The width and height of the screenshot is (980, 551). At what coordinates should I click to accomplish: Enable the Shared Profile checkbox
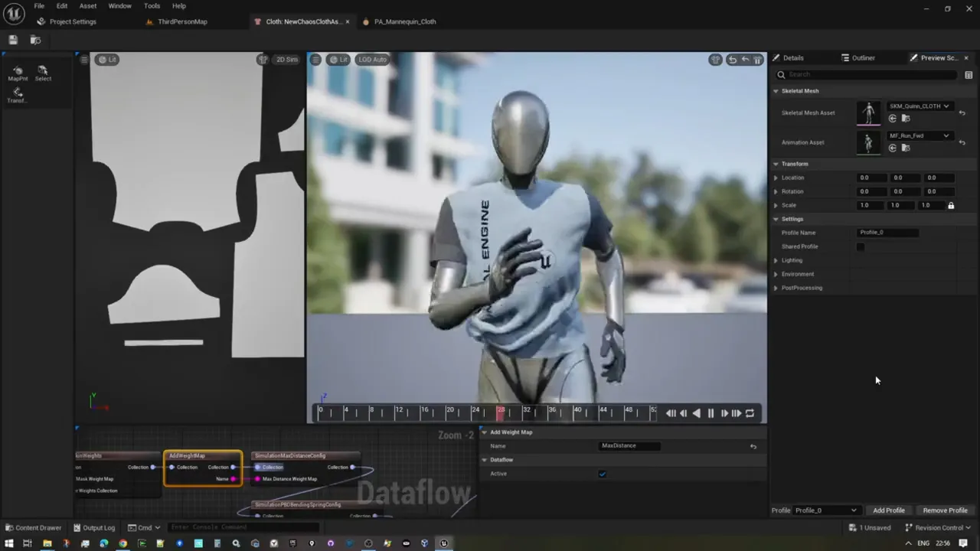tap(861, 246)
